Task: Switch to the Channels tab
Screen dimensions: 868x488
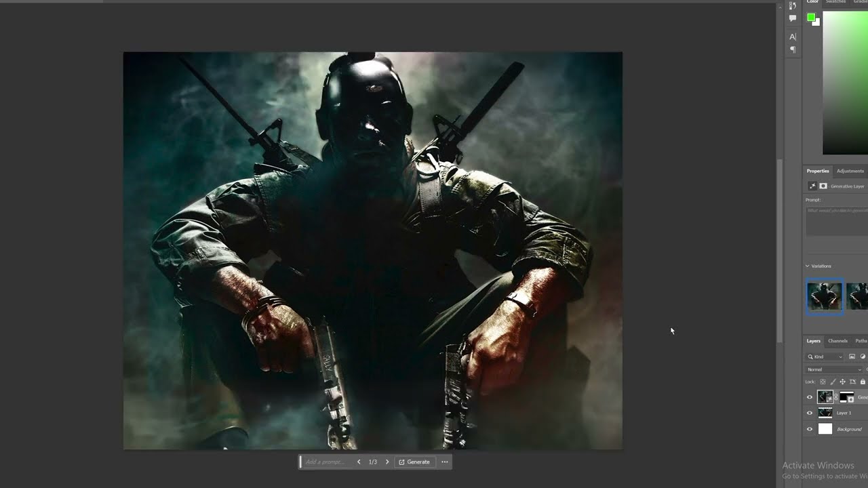Action: click(x=837, y=341)
